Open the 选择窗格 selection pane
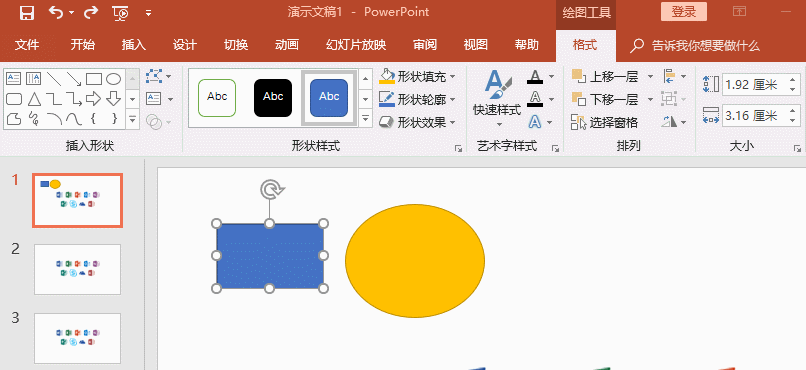 [x=605, y=122]
